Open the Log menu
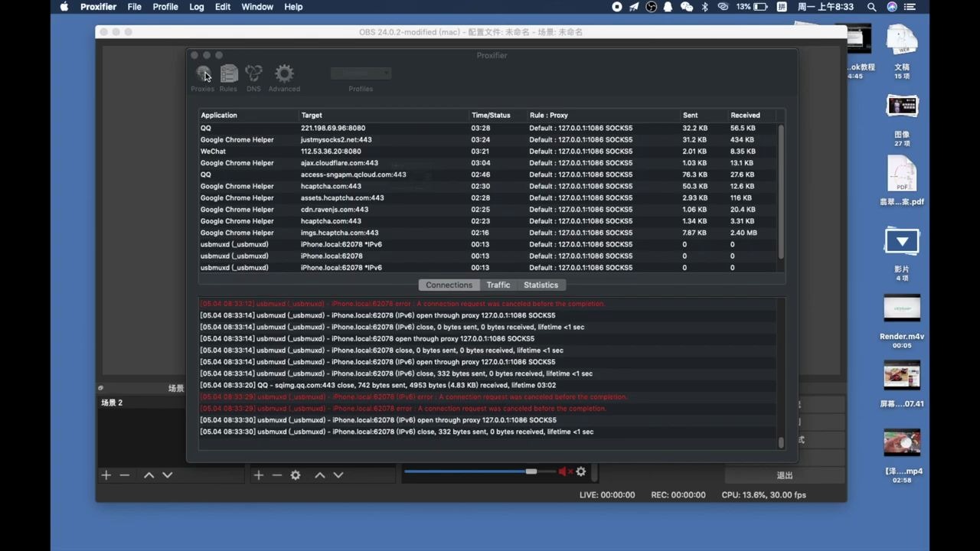This screenshot has width=980, height=551. [x=197, y=7]
